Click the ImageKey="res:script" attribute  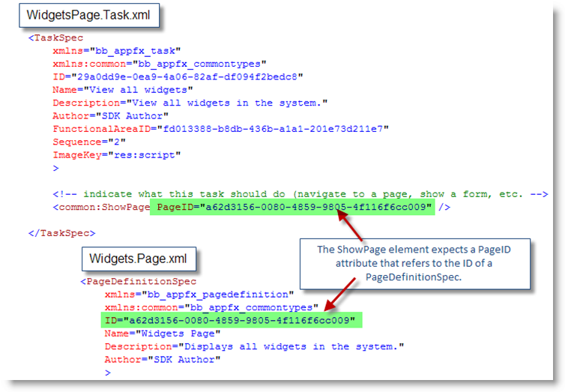115,155
